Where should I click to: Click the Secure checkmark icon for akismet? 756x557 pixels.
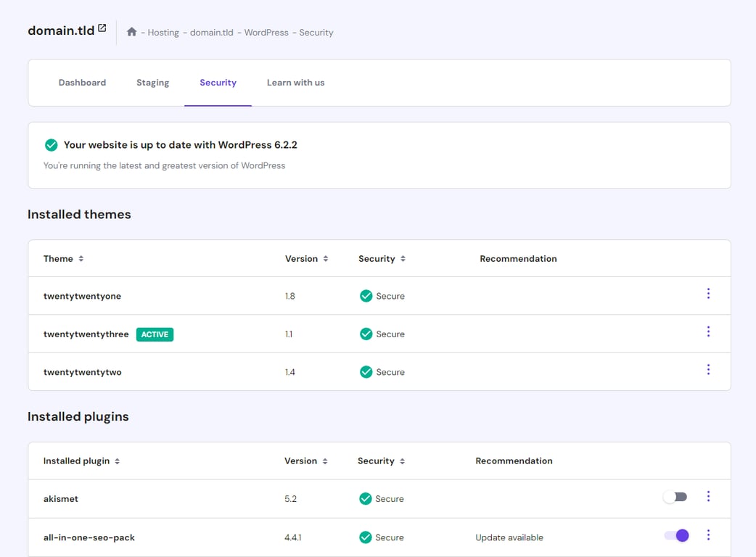click(366, 498)
